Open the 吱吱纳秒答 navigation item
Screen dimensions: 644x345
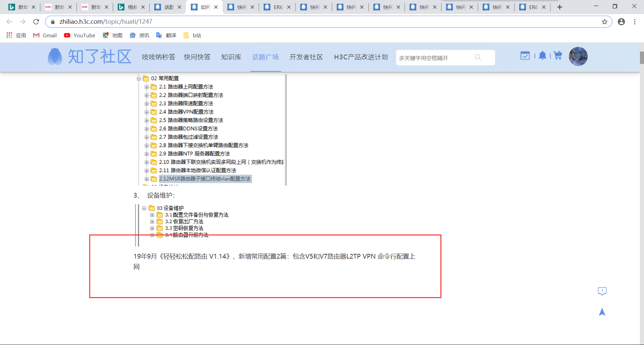click(159, 57)
